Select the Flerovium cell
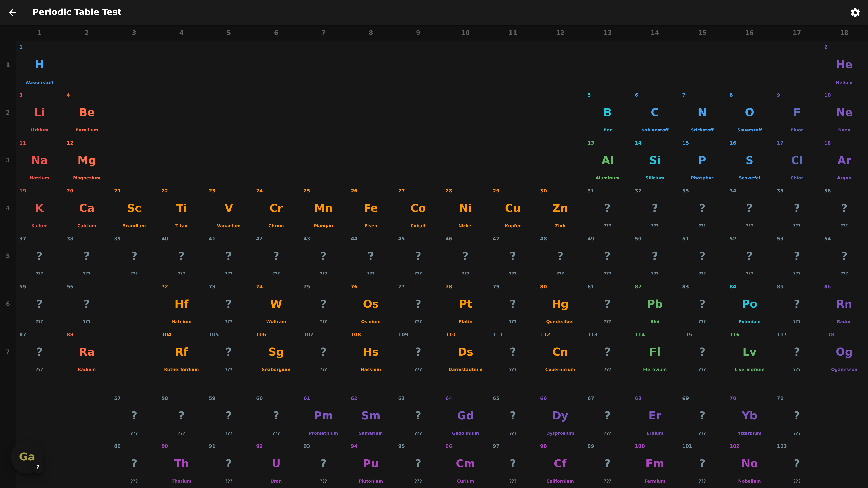This screenshot has height=488, width=868. [x=655, y=352]
